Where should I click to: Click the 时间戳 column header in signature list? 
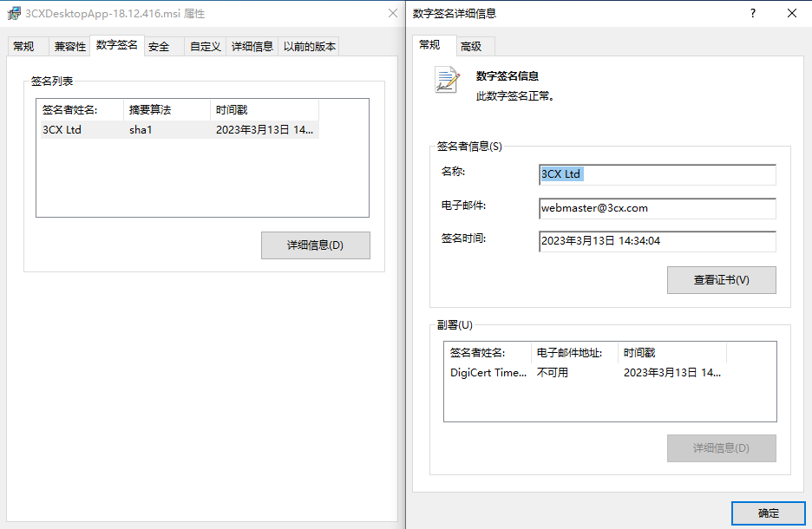265,110
